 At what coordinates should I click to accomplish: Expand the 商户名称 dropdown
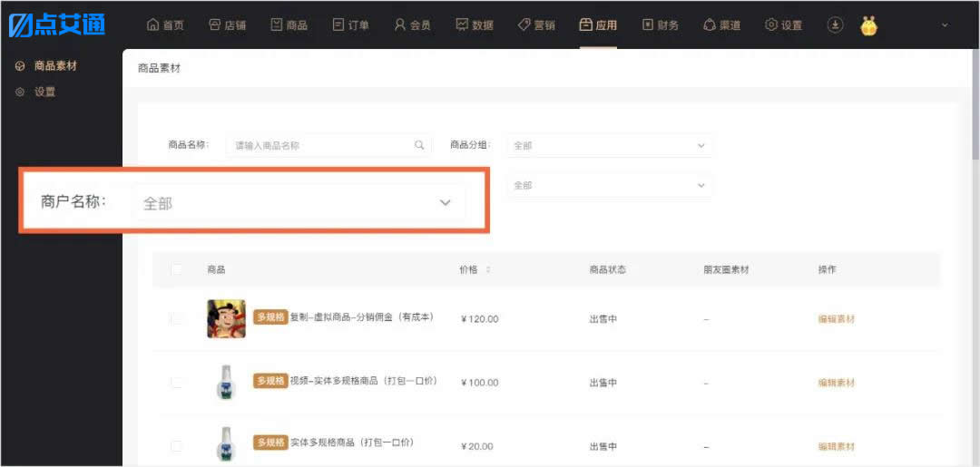(x=299, y=203)
